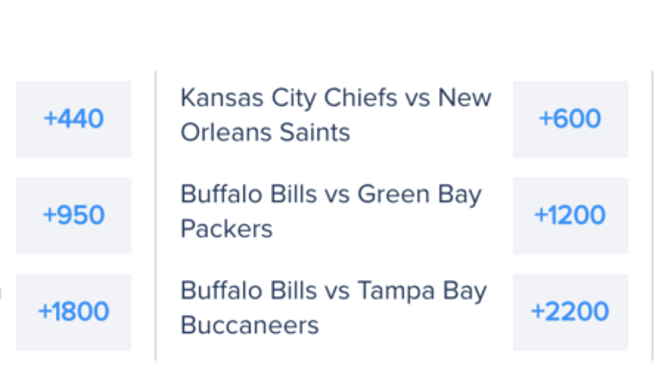Screen dimensions: 668x376
Task: Select the +440 odds button
Action: (74, 119)
